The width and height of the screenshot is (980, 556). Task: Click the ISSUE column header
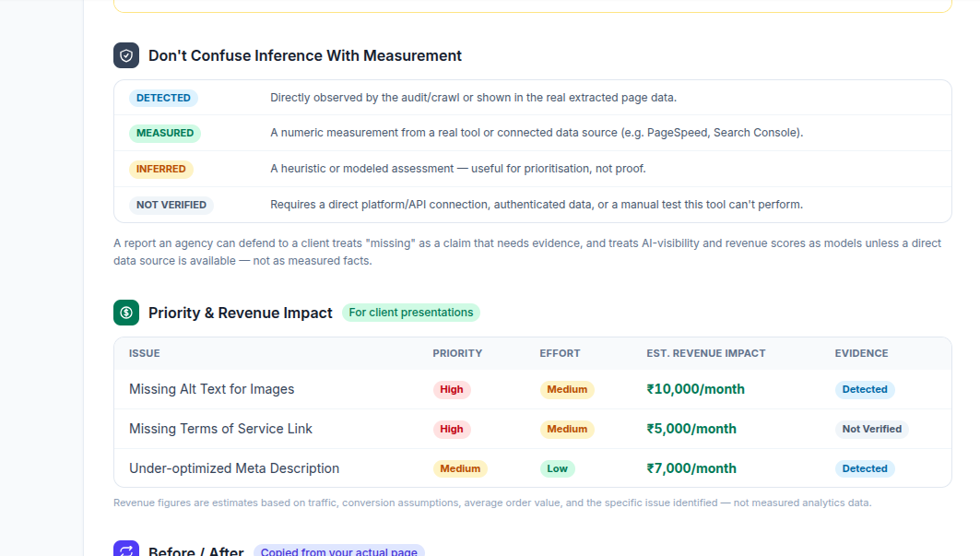(x=145, y=353)
